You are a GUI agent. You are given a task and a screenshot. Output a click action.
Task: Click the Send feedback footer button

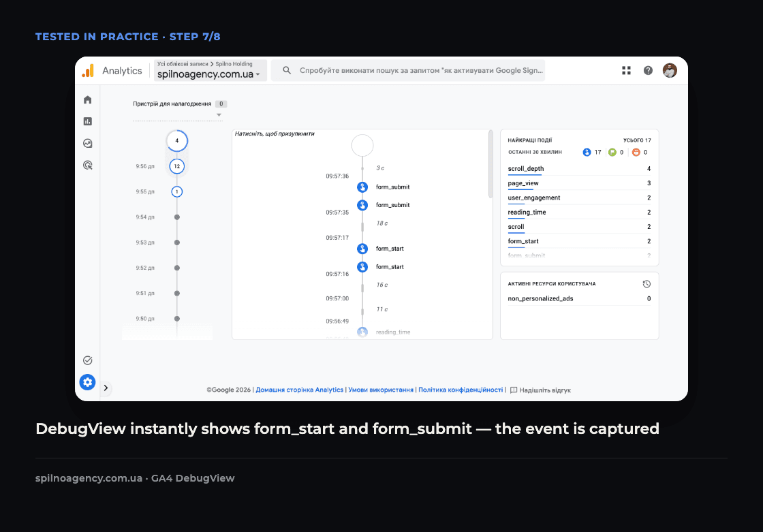(x=540, y=390)
